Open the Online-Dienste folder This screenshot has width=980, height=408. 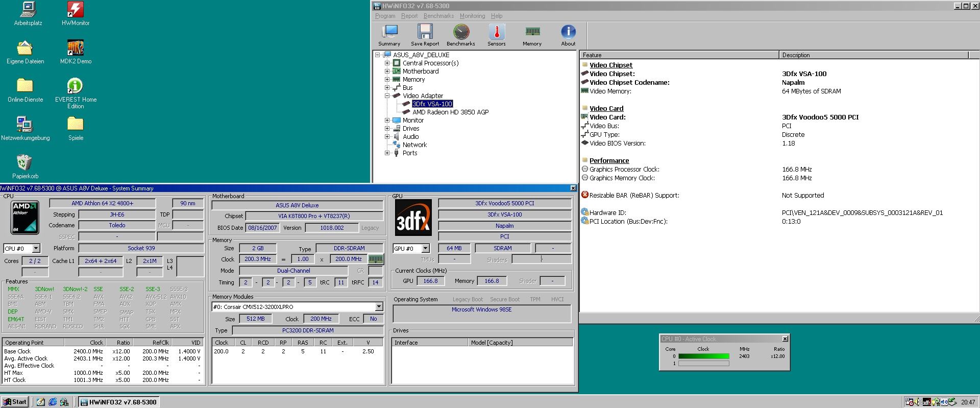pyautogui.click(x=25, y=90)
